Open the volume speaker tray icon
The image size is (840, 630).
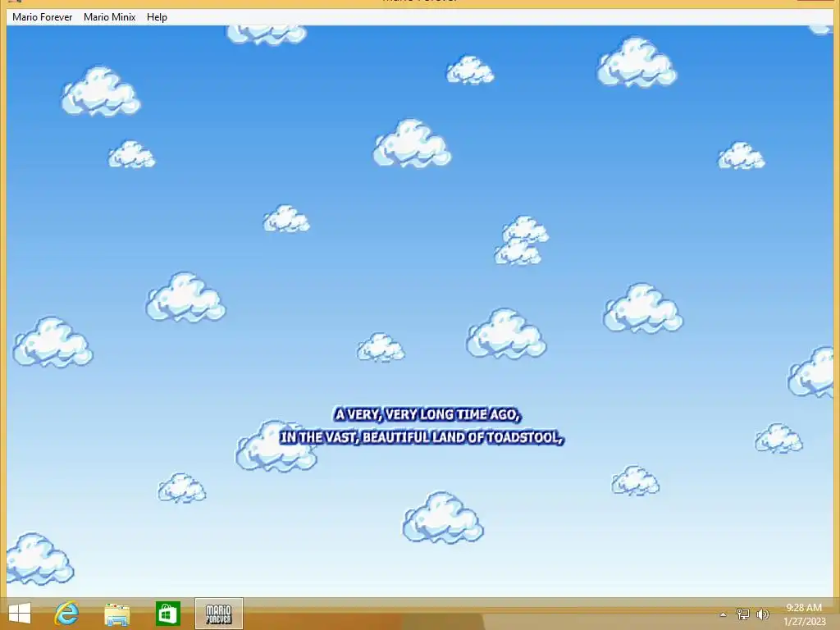[x=762, y=614]
